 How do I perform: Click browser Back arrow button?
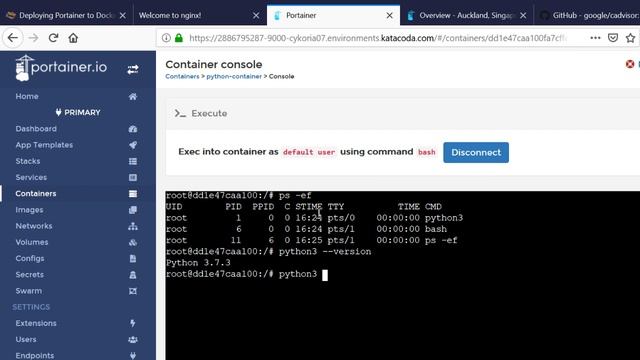click(13, 38)
